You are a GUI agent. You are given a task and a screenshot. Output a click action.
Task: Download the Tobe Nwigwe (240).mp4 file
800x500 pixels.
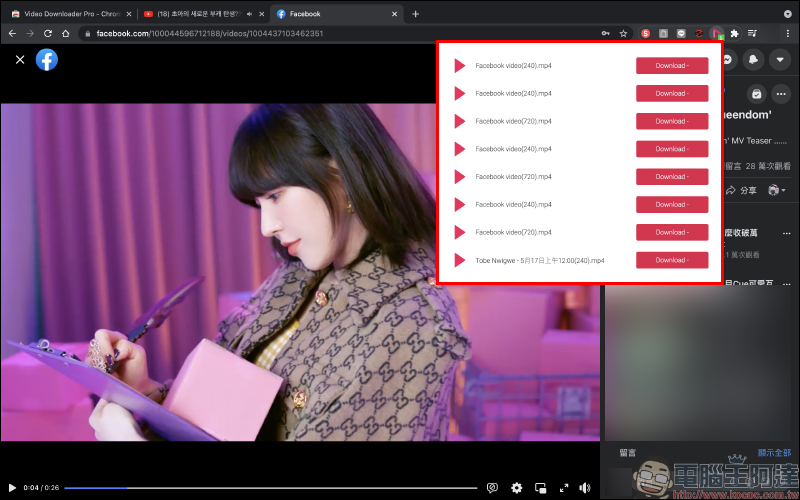[x=672, y=260]
